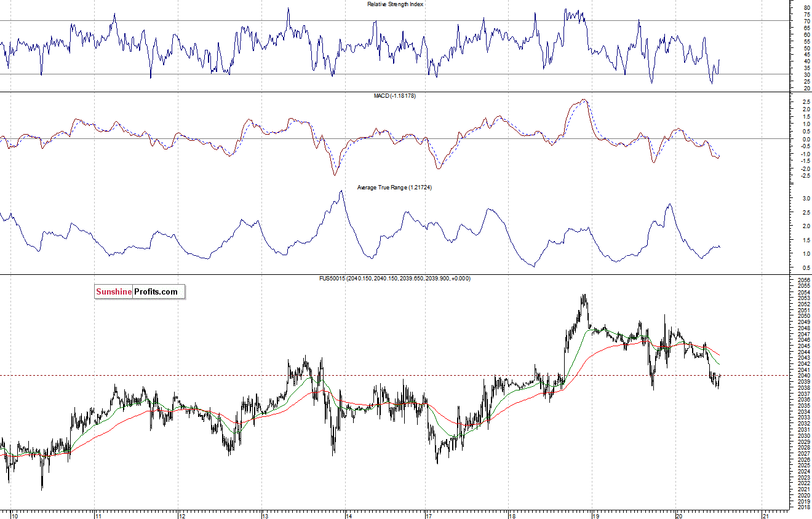Click the 70 overbought value on RSI scale
The height and width of the screenshot is (519, 812).
(x=806, y=22)
